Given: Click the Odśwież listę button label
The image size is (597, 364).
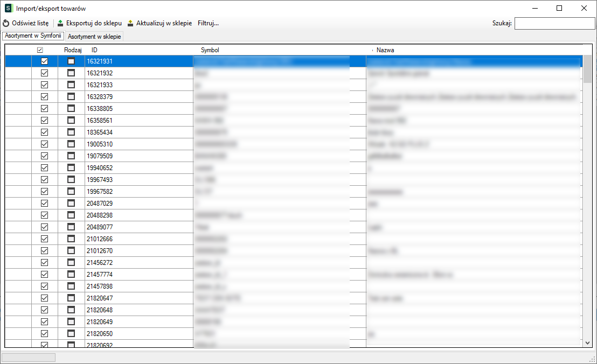Looking at the screenshot, I should [30, 23].
